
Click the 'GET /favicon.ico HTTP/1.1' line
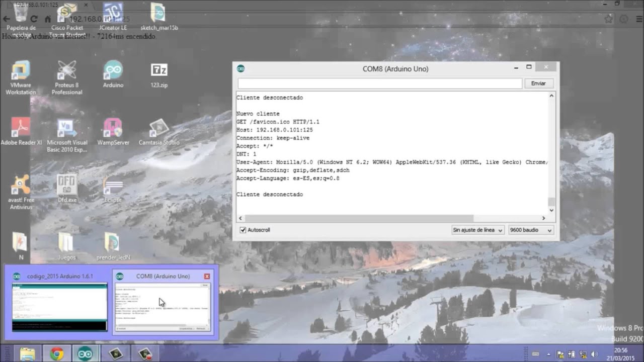(278, 122)
